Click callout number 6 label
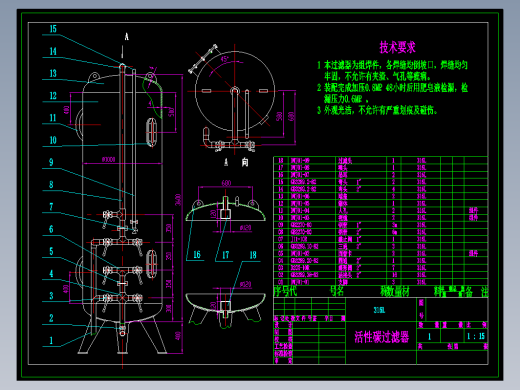The image size is (520, 390). click(51, 229)
